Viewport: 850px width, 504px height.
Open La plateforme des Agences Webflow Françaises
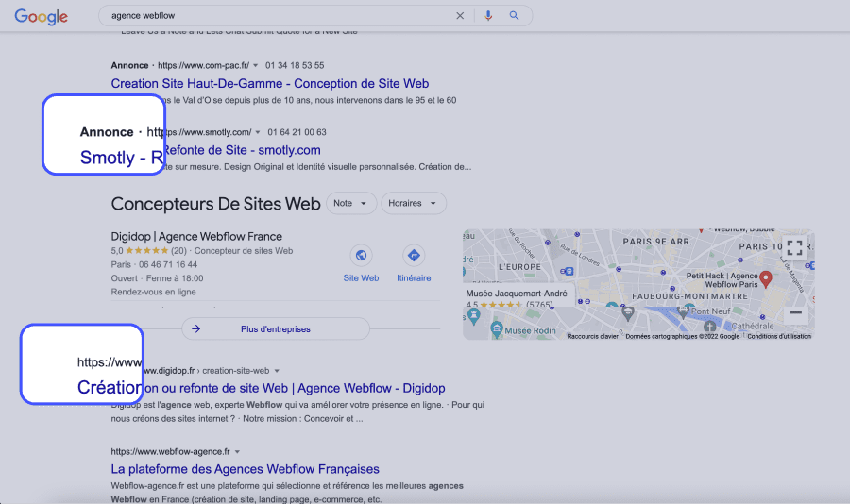point(245,469)
